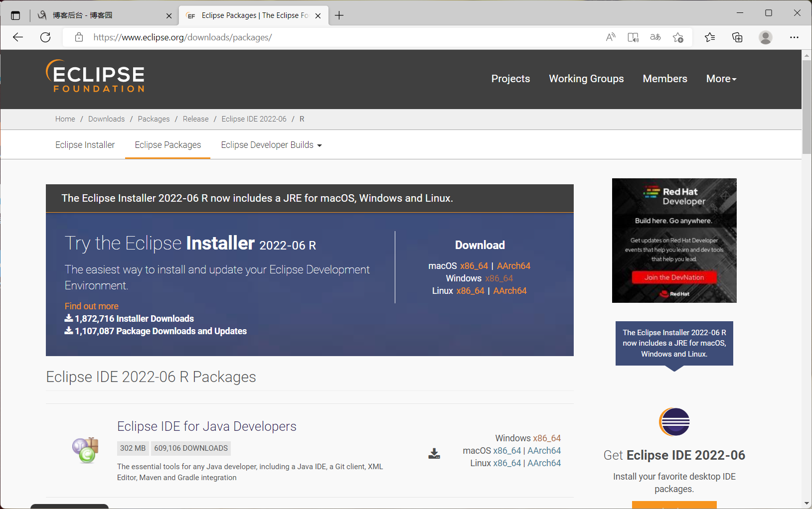Go to Downloads breadcrumb
The width and height of the screenshot is (812, 509).
(x=107, y=119)
